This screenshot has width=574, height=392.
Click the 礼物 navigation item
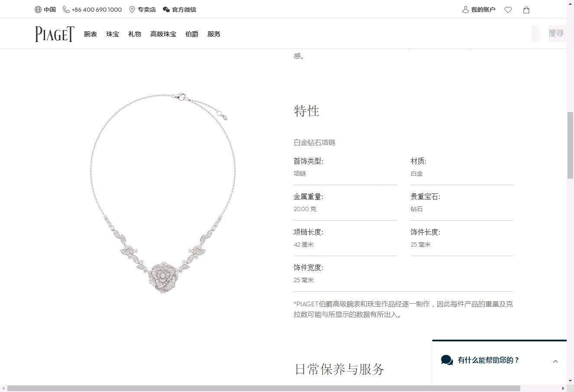pos(135,34)
